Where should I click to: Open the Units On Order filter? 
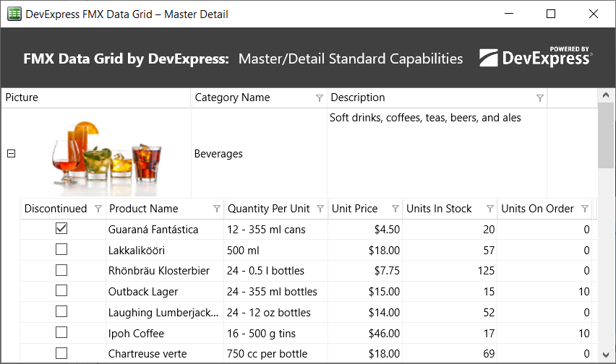pos(585,209)
